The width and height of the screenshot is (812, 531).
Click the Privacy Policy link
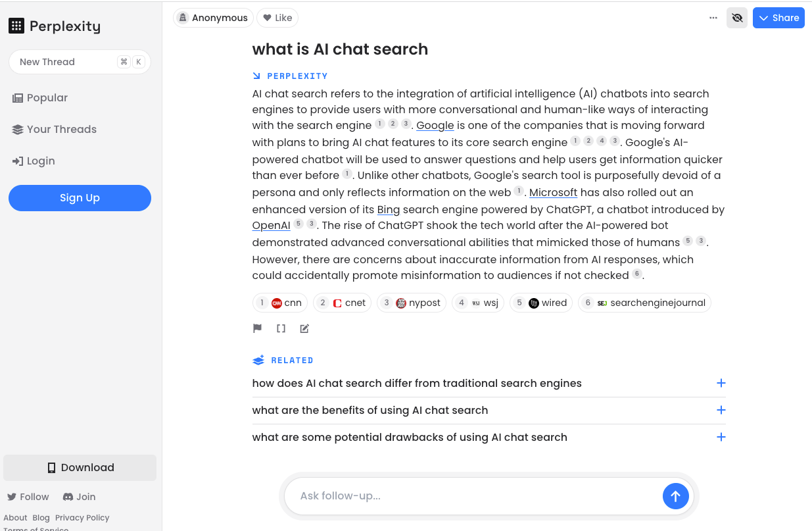click(82, 517)
